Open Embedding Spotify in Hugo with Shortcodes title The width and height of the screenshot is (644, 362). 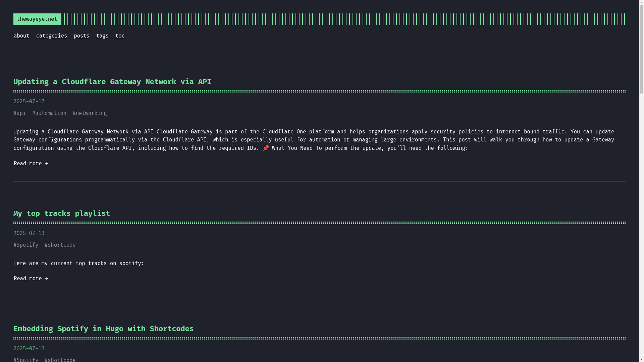point(104,328)
